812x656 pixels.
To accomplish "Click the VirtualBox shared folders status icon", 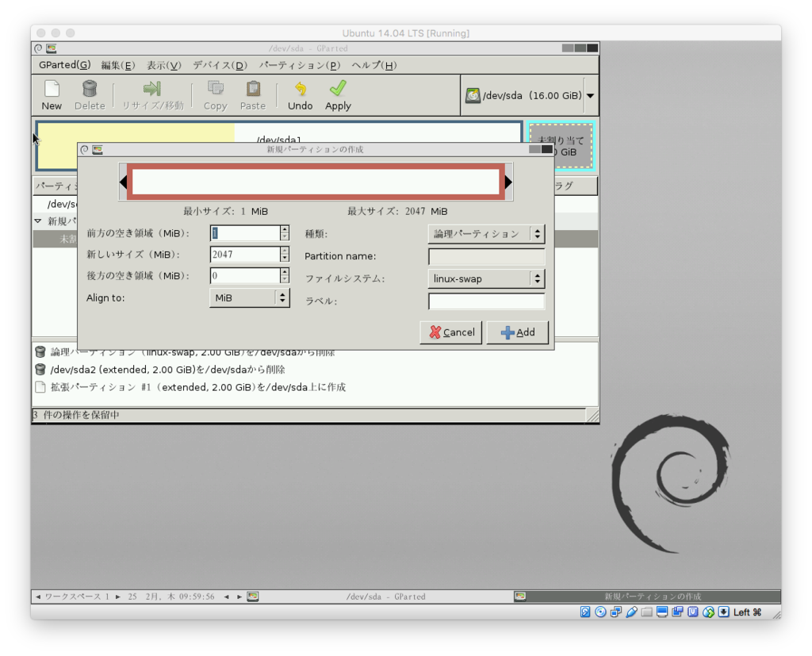I will 647,612.
